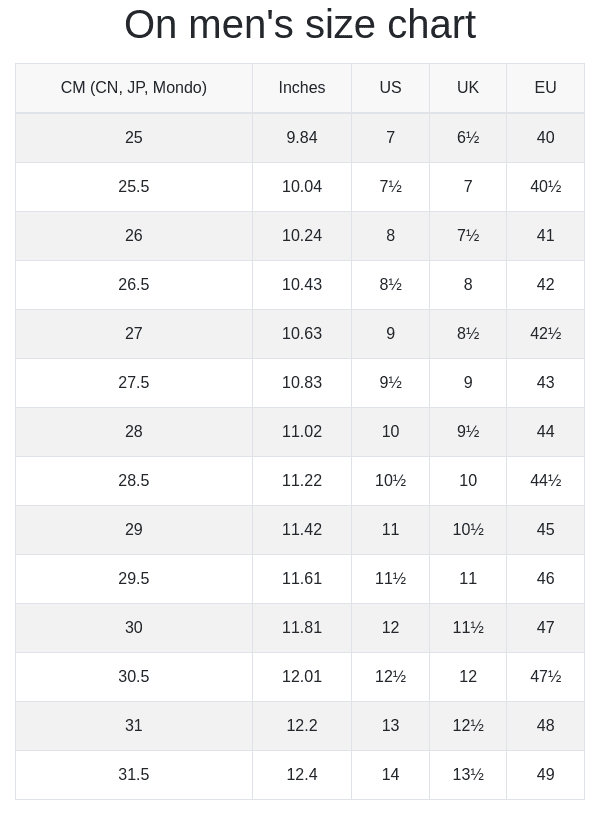Select the 31.5 cm cell

click(x=134, y=775)
